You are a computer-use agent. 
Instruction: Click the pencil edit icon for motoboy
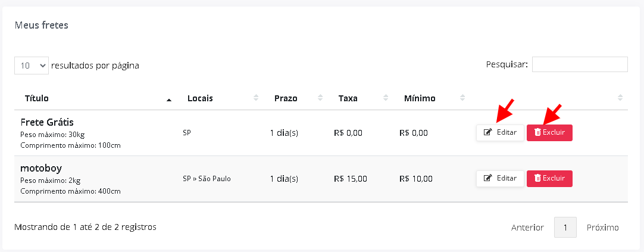(488, 178)
